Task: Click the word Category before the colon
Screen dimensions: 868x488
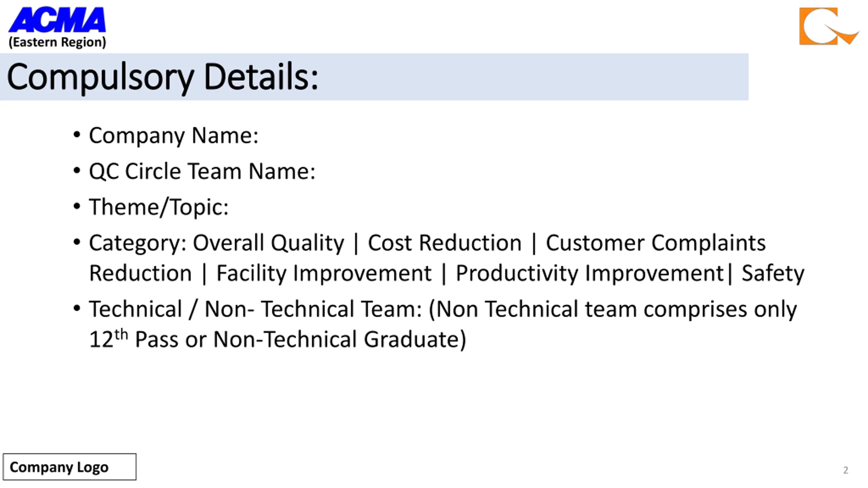Action: pos(135,244)
